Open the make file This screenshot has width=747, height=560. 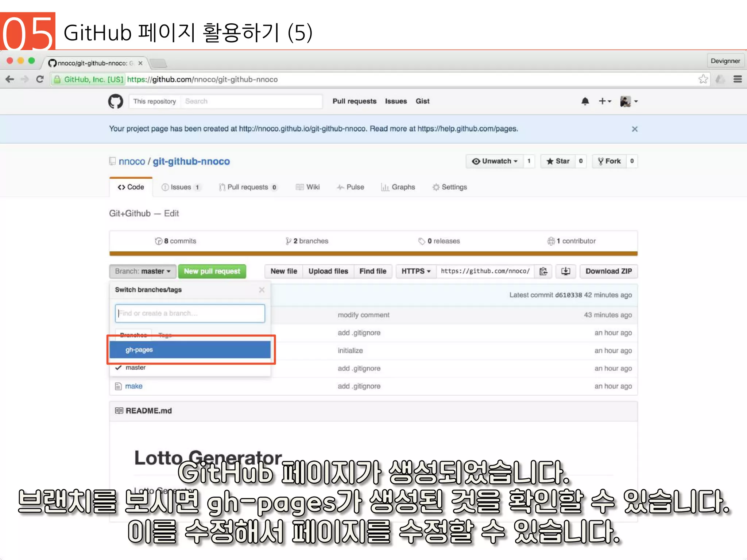[x=134, y=386]
